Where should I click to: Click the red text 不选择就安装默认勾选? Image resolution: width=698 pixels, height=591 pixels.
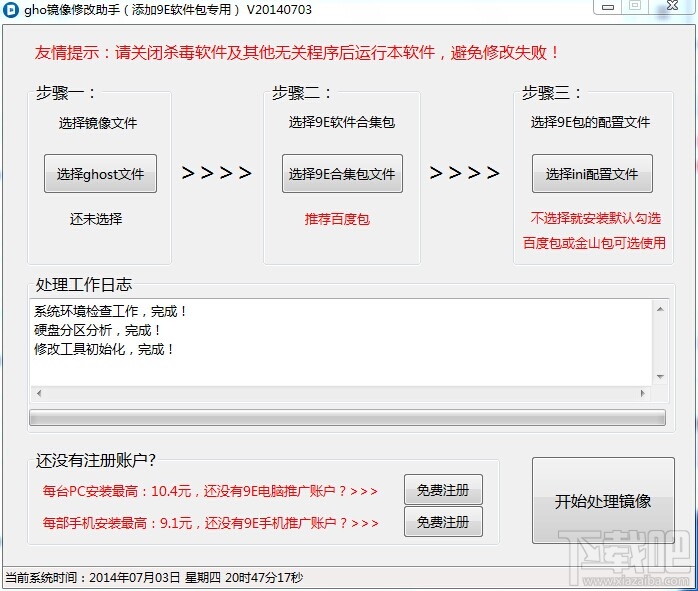[x=596, y=218]
